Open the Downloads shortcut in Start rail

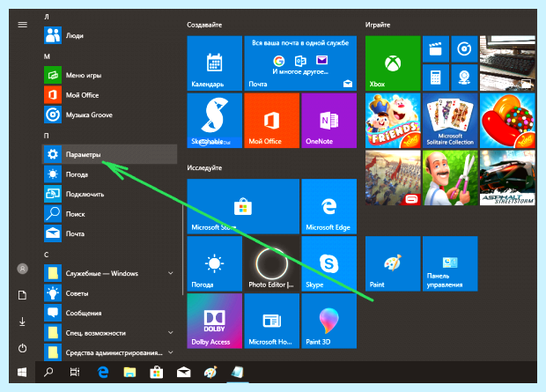pyautogui.click(x=23, y=322)
